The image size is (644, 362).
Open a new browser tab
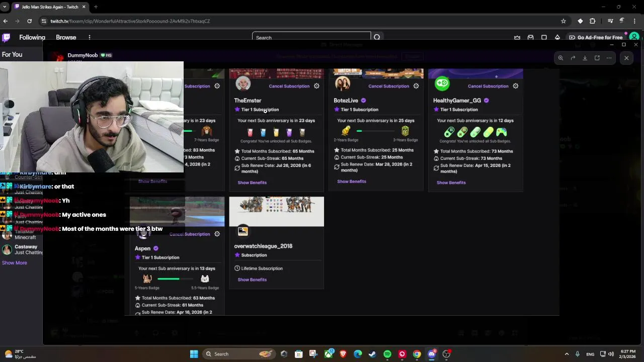coord(96,7)
